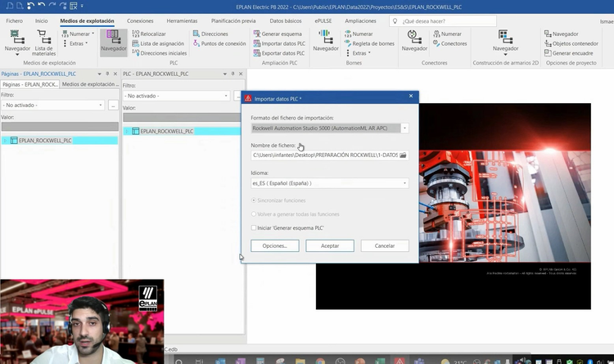Click EPLAN icon in Windows taskbar
The width and height of the screenshot is (614, 364).
coord(399,361)
